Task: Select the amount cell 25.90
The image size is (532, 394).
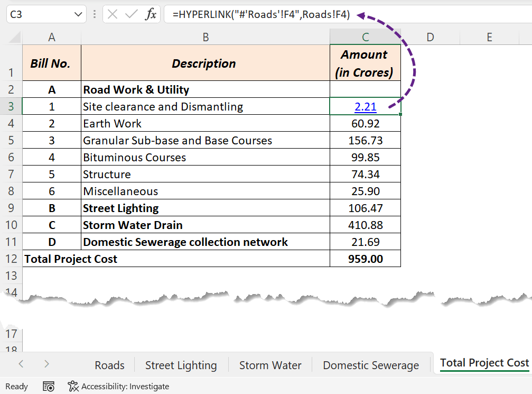Action: (x=366, y=191)
